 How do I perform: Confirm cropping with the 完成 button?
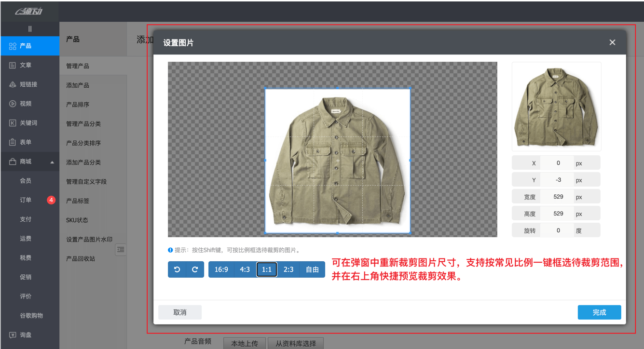[599, 312]
